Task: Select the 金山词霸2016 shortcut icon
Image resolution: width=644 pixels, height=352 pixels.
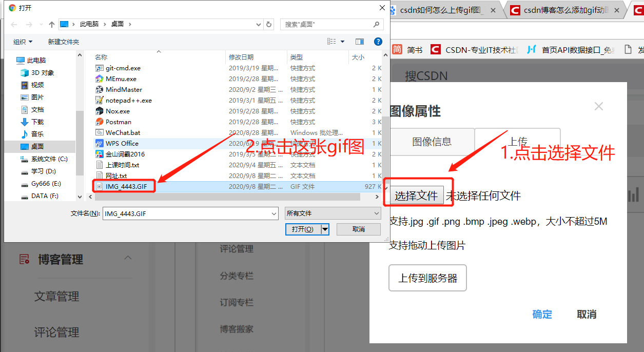Action: [99, 154]
